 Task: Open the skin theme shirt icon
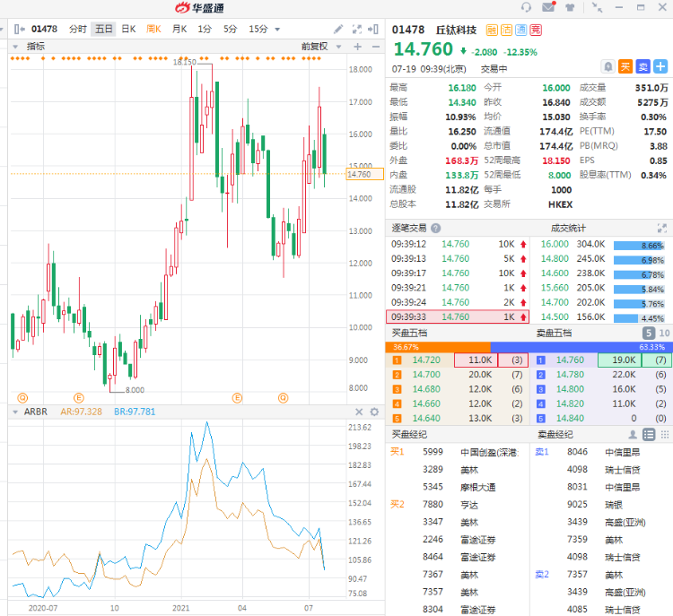tap(570, 7)
